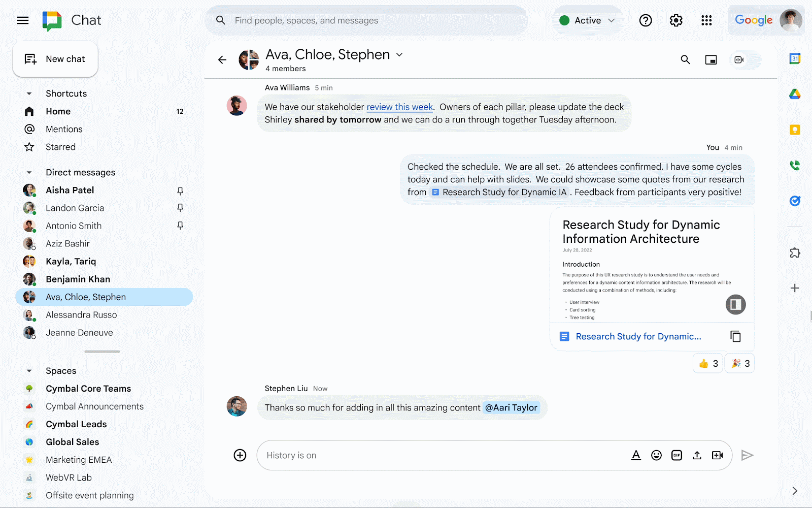Collapse the Direct messages section
This screenshot has width=812, height=508.
(x=29, y=173)
